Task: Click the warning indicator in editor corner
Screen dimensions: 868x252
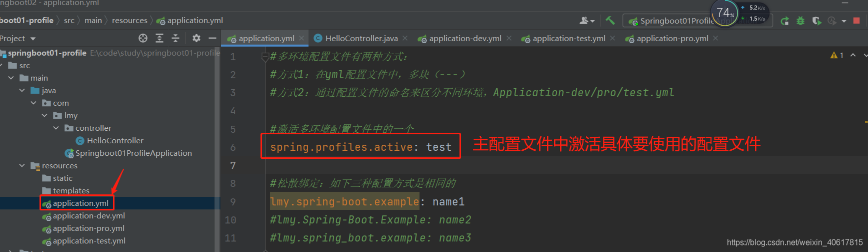Action: (837, 55)
